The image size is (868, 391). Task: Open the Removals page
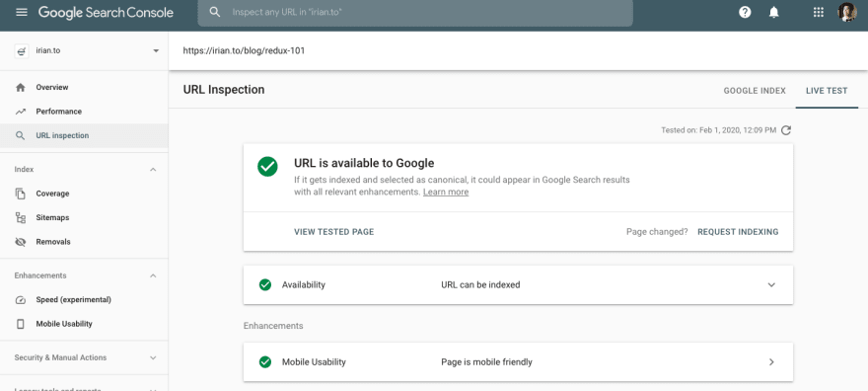[53, 242]
